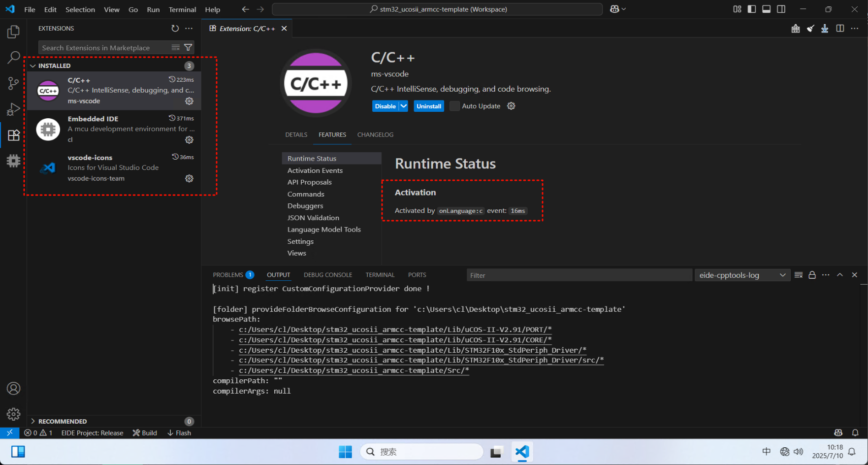Open the Disable button dropdown arrow

pyautogui.click(x=403, y=106)
